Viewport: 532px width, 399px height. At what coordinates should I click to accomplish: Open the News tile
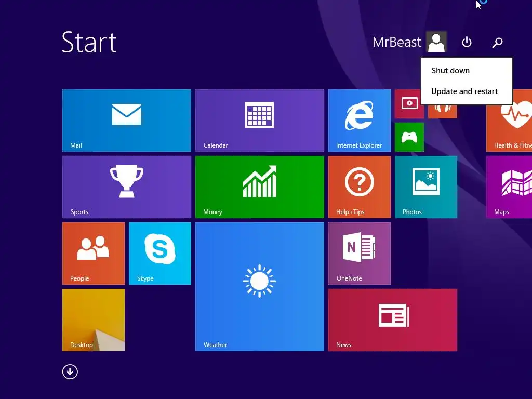[x=393, y=320]
